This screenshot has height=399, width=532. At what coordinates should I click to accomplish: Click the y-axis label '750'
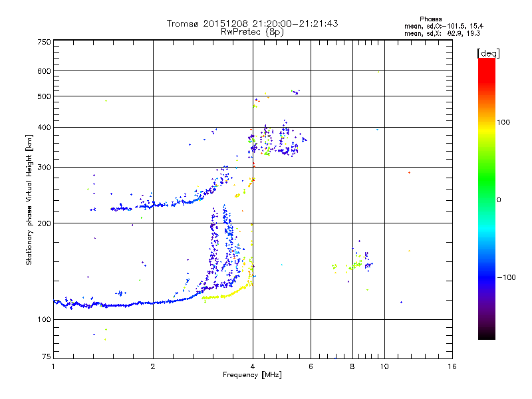tap(44, 42)
